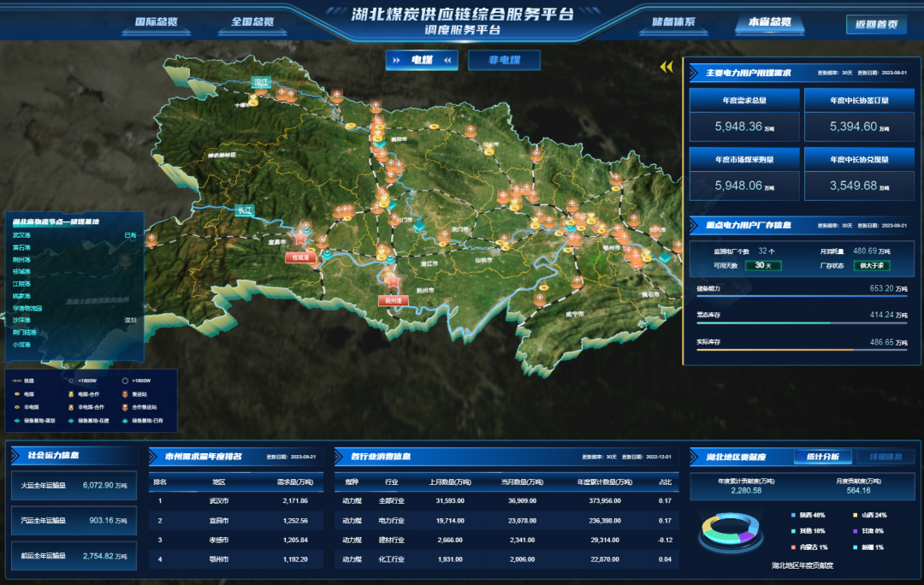Click the 集运站 legend marker icon
The height and width of the screenshot is (585, 924).
point(125,393)
